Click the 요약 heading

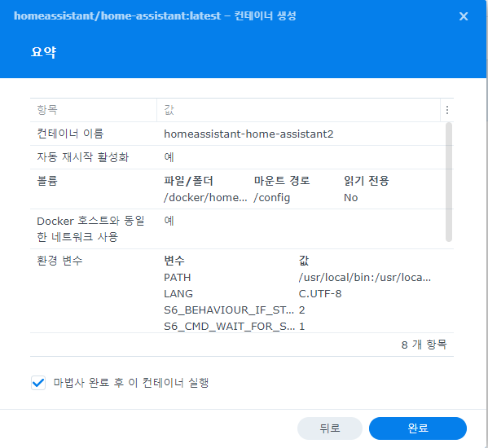coord(43,52)
